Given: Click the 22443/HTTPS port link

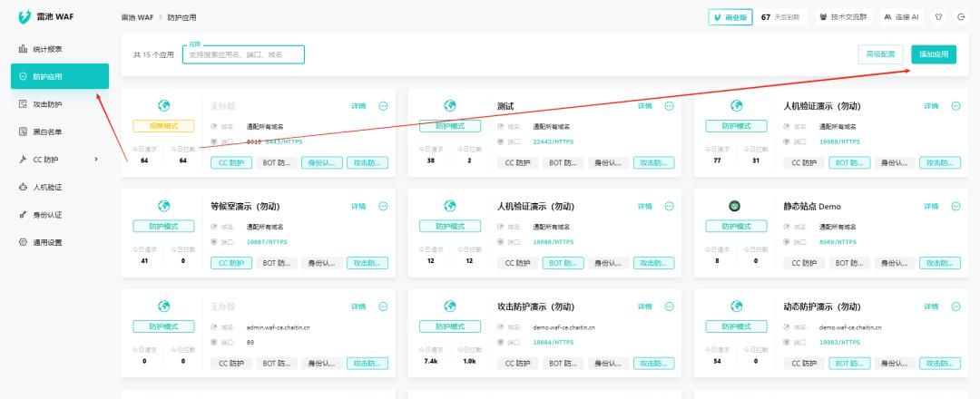Looking at the screenshot, I should (x=554, y=141).
